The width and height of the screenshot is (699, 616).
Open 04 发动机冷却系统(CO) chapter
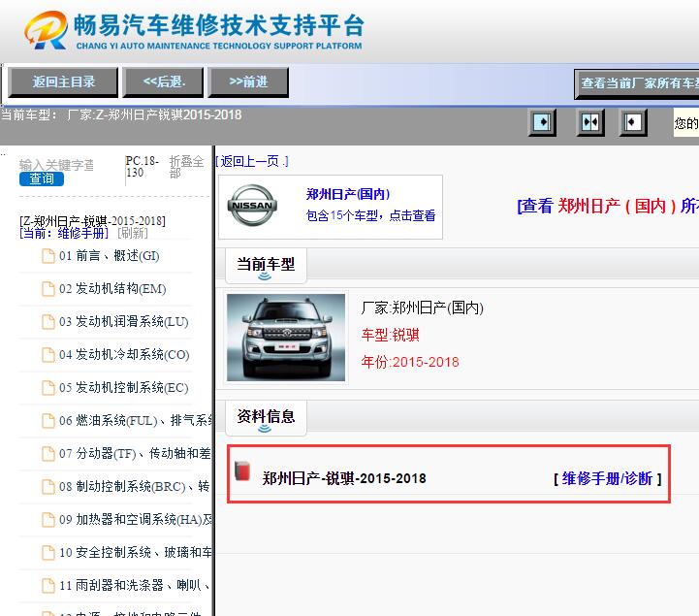tap(124, 355)
